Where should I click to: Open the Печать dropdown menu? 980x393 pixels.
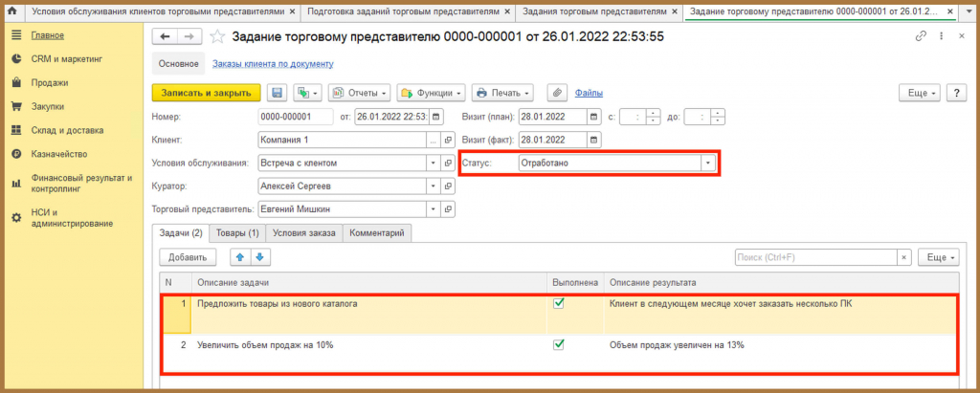502,93
